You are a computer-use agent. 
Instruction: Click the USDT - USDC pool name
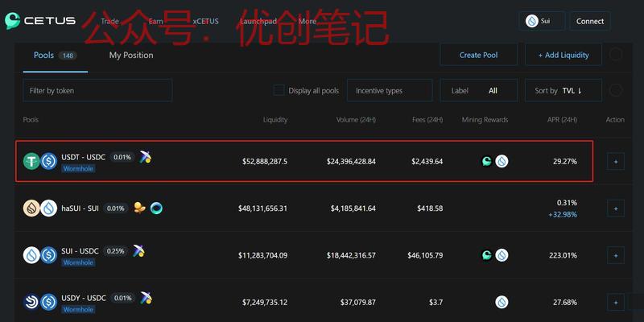coord(84,157)
